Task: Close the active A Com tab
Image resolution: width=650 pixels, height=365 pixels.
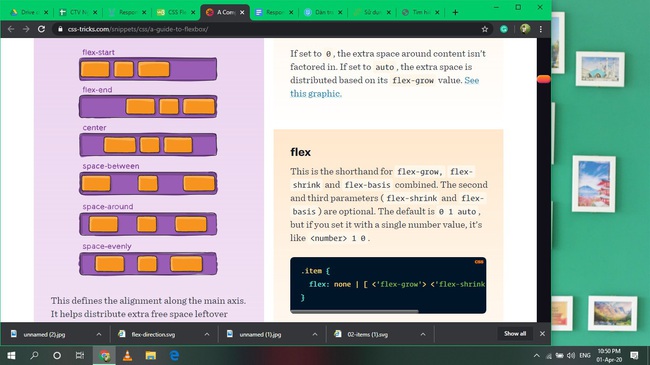Action: pos(242,12)
